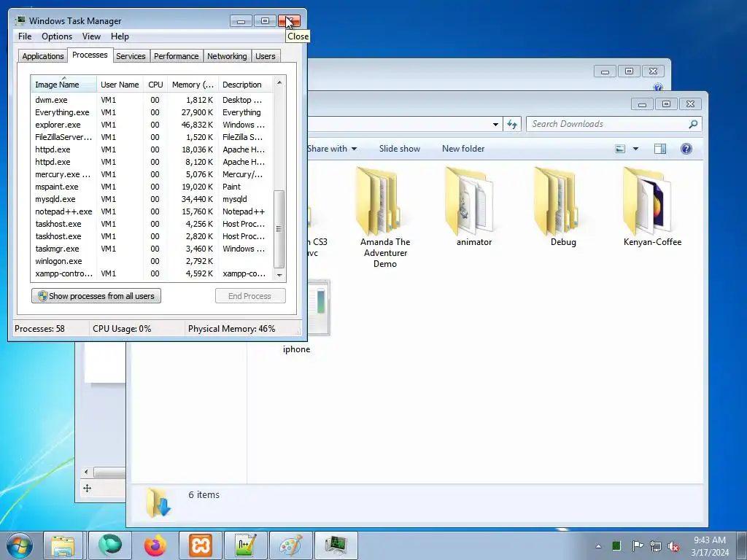Image resolution: width=747 pixels, height=560 pixels.
Task: Open the green sphere app on taskbar
Action: click(x=110, y=545)
